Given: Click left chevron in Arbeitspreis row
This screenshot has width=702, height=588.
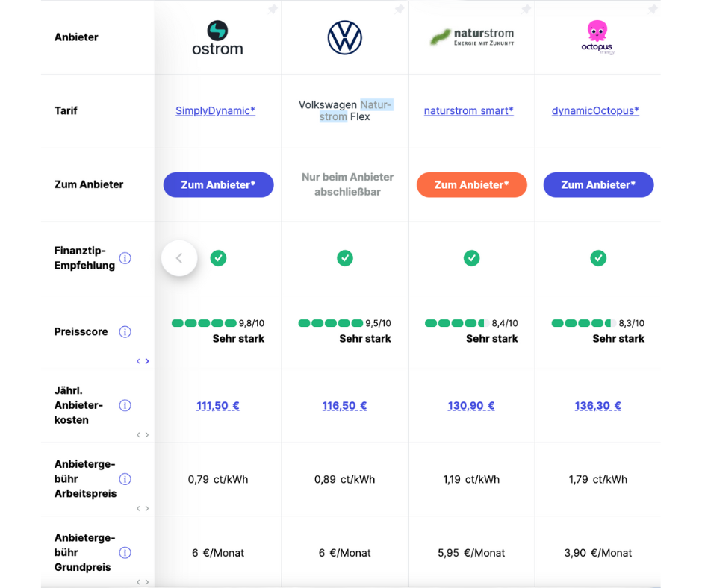Looking at the screenshot, I should coord(138,508).
